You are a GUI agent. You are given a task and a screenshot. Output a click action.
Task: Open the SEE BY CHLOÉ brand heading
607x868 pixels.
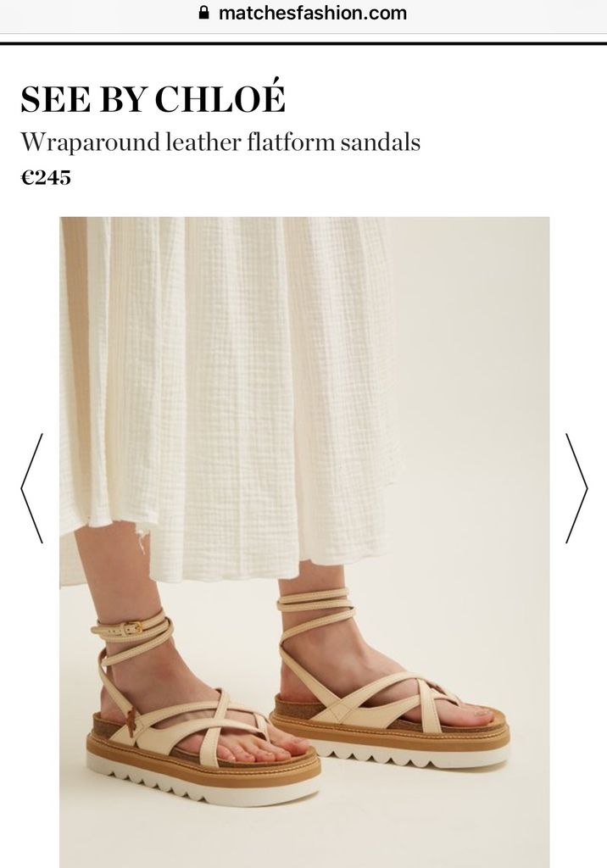[153, 98]
